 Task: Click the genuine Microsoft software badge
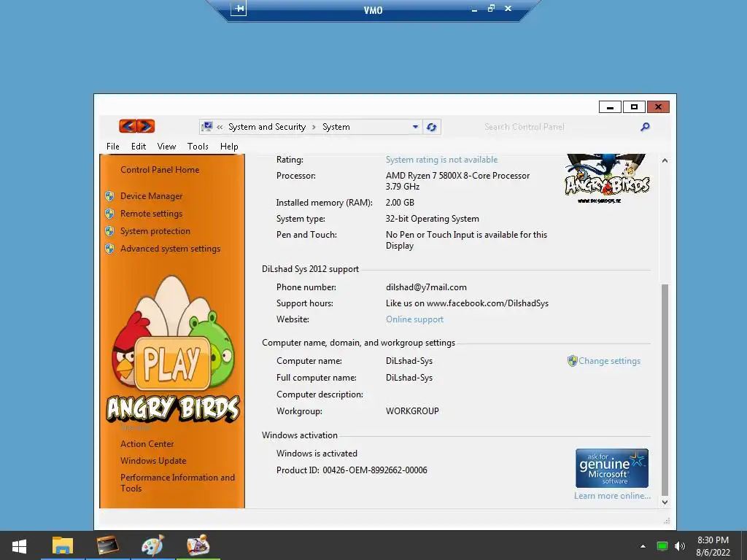pyautogui.click(x=612, y=468)
